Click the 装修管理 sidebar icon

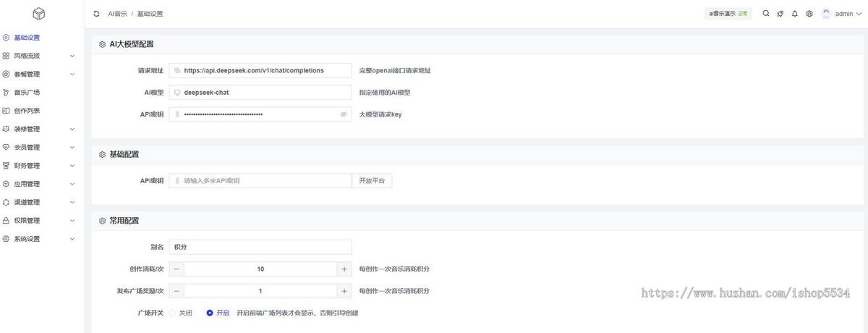click(6, 129)
